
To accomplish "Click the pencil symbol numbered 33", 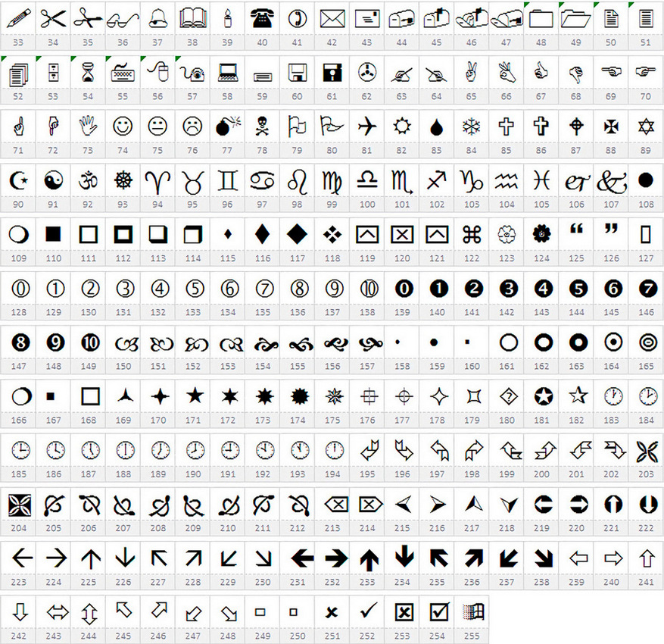I will coord(18,18).
